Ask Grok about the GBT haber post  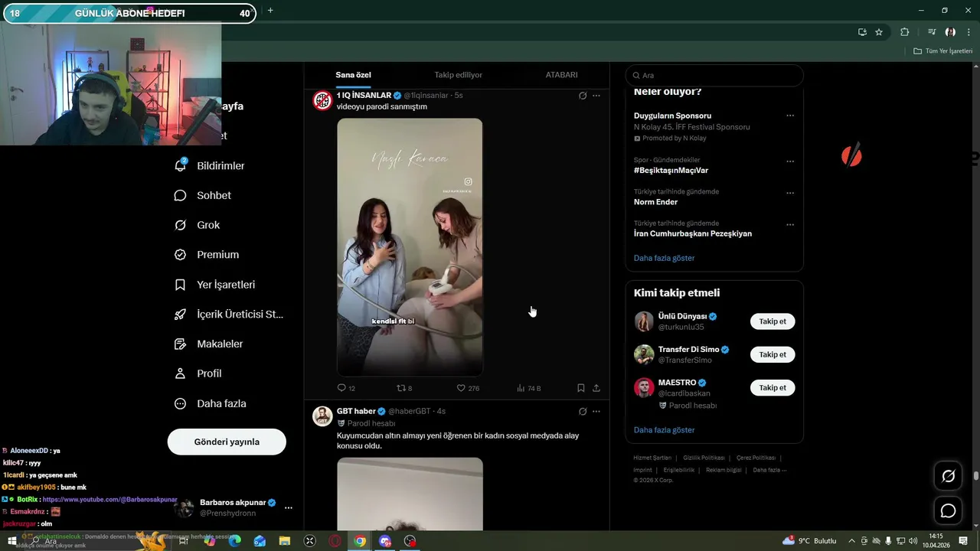[583, 412]
